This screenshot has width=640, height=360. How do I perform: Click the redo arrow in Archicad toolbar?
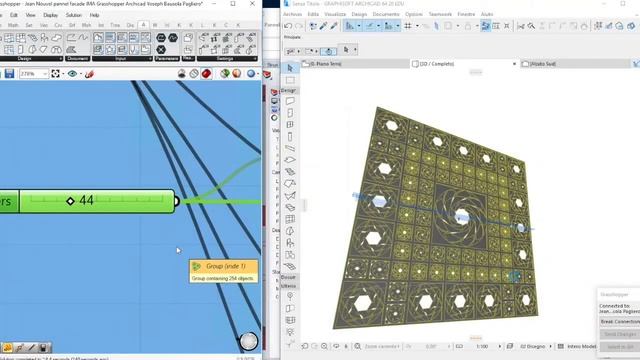[x=299, y=26]
